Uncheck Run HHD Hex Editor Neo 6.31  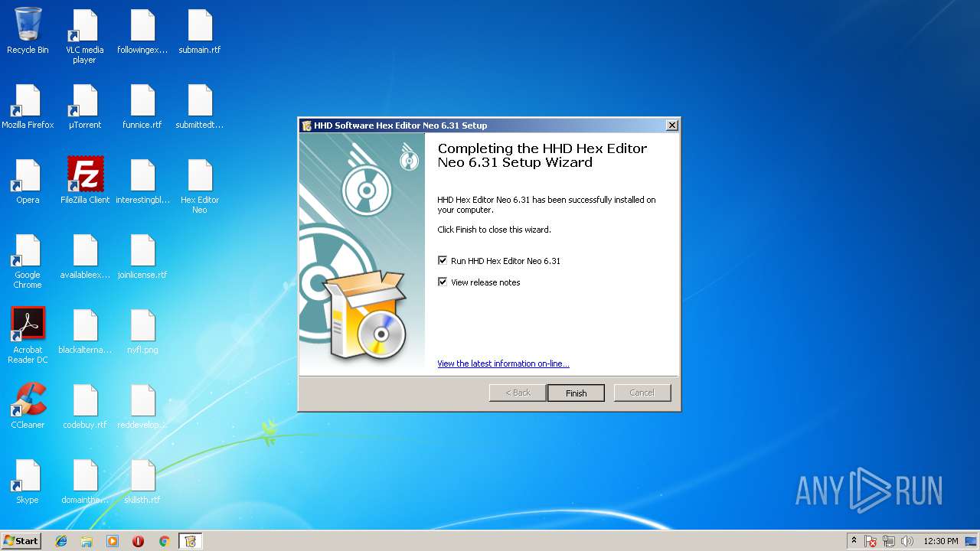coord(442,261)
